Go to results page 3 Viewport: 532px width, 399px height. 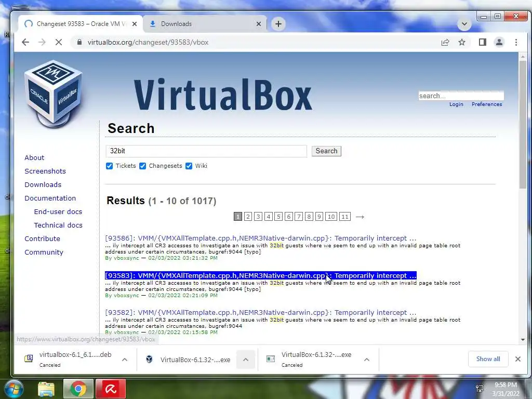[258, 217]
